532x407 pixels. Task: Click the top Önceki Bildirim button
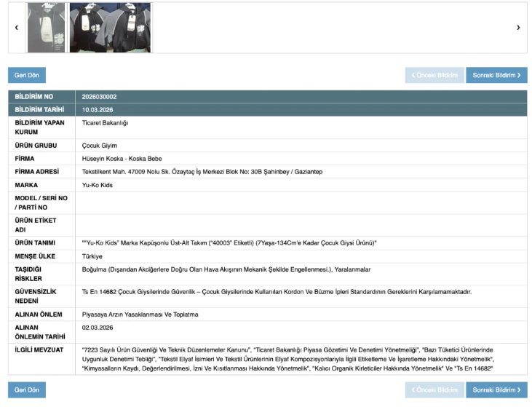[x=434, y=75]
